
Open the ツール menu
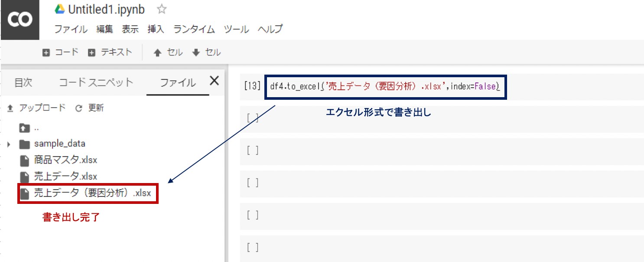237,29
